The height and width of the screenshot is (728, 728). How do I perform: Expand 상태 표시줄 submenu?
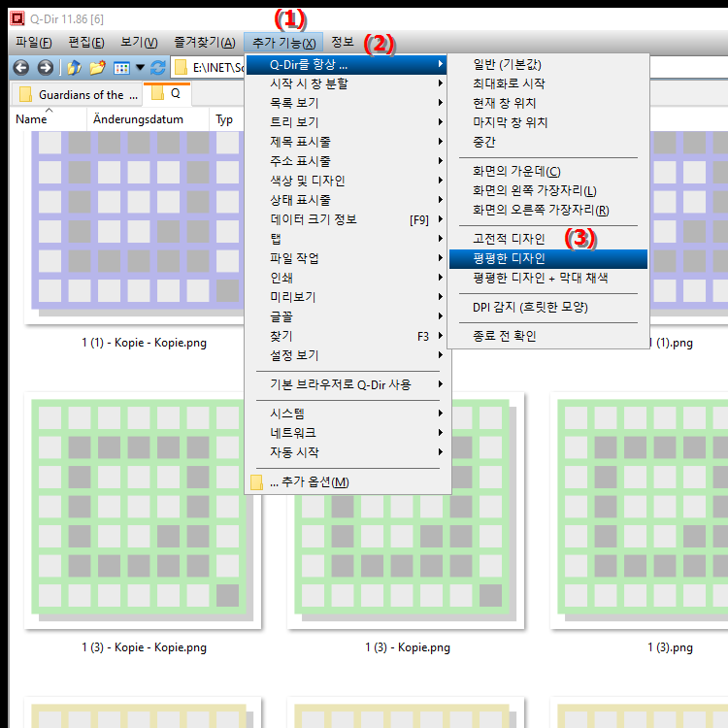(347, 200)
